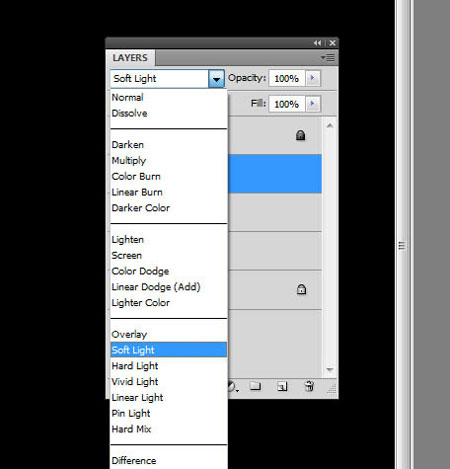
Task: Collapse the Layers panel to icons
Action: pos(317,43)
